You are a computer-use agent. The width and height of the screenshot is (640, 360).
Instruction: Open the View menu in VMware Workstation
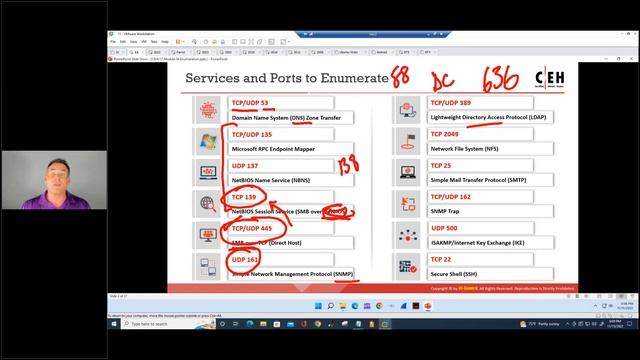[x=133, y=42]
